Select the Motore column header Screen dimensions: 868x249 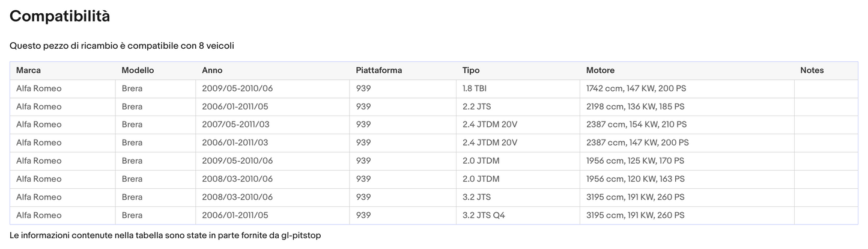pos(600,70)
